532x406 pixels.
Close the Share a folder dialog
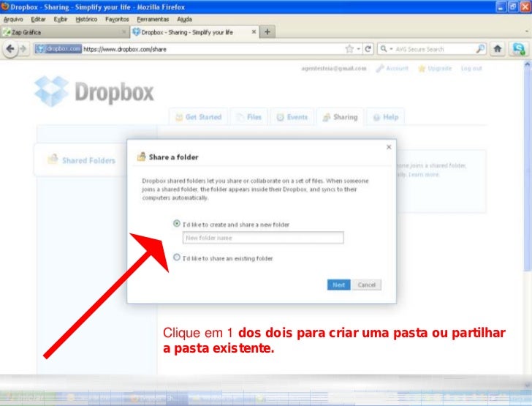(x=389, y=147)
